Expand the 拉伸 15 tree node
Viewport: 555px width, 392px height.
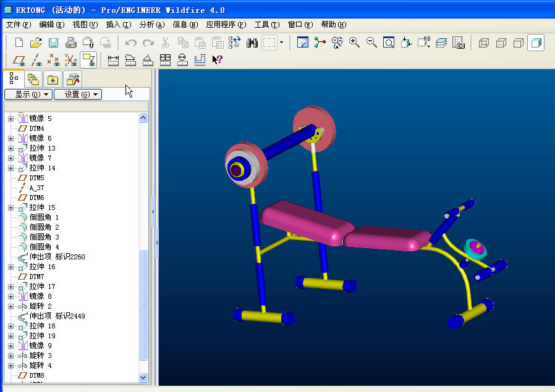(x=11, y=208)
